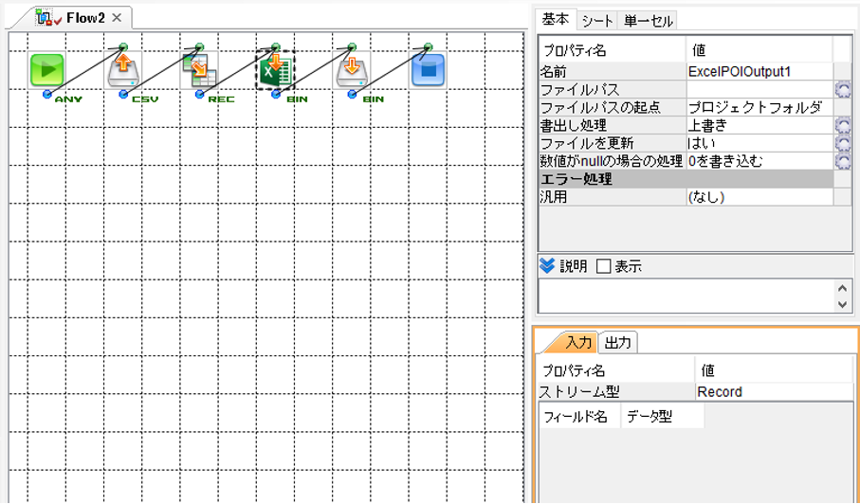
Task: Open the ファイルパスの起点 value プロジェクトフォルダ
Action: point(759,107)
